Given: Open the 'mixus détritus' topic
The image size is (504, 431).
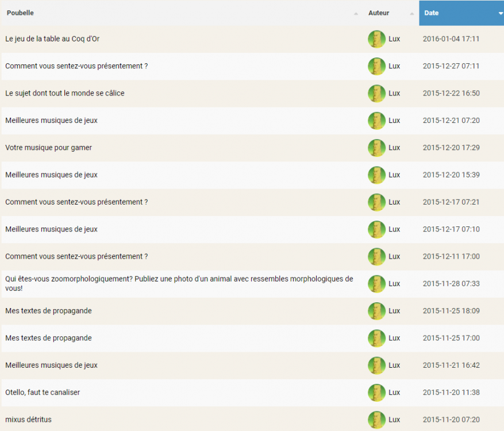Looking at the screenshot, I should [x=28, y=420].
